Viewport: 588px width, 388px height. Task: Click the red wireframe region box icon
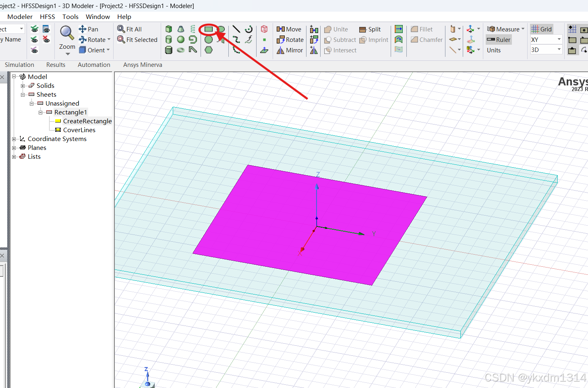point(264,29)
